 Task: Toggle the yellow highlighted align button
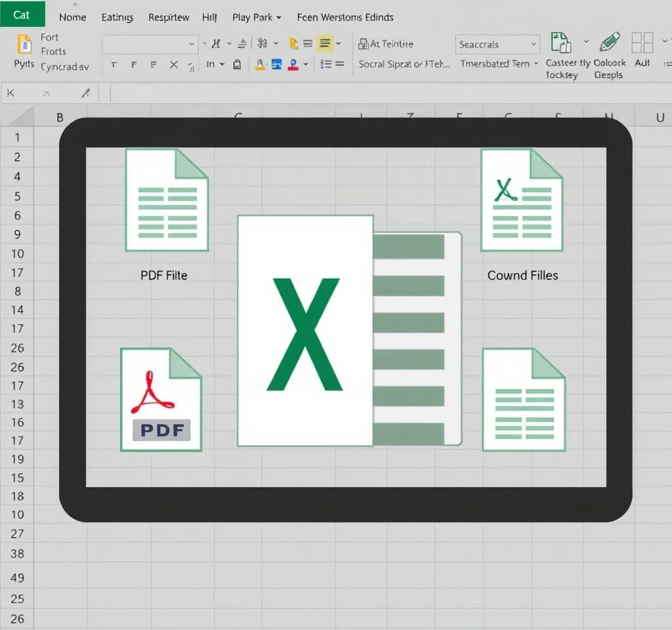tap(324, 44)
